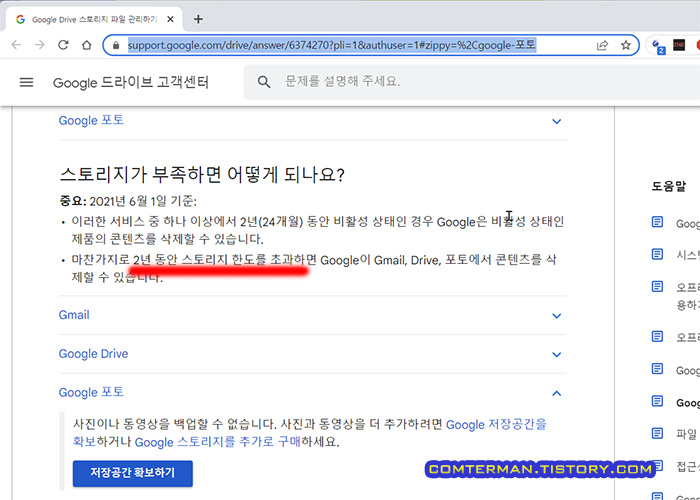This screenshot has width=700, height=500.
Task: Click the URL in the address bar
Action: (331, 45)
